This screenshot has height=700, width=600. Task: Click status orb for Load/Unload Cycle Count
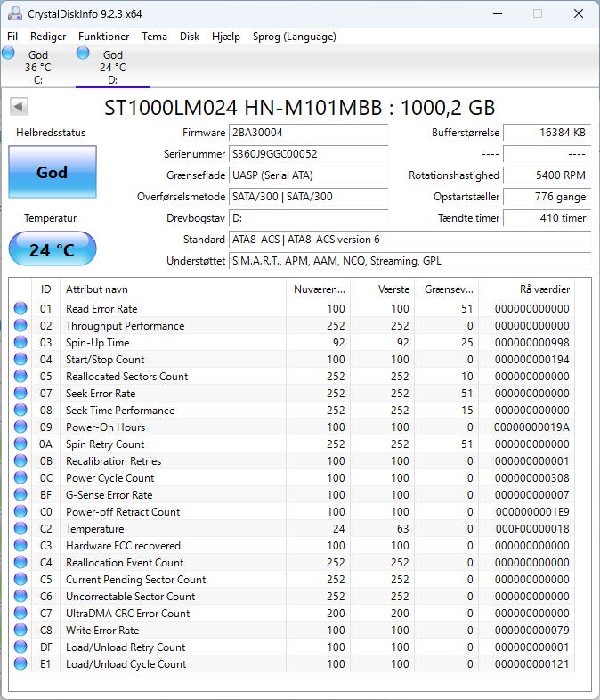click(x=20, y=664)
